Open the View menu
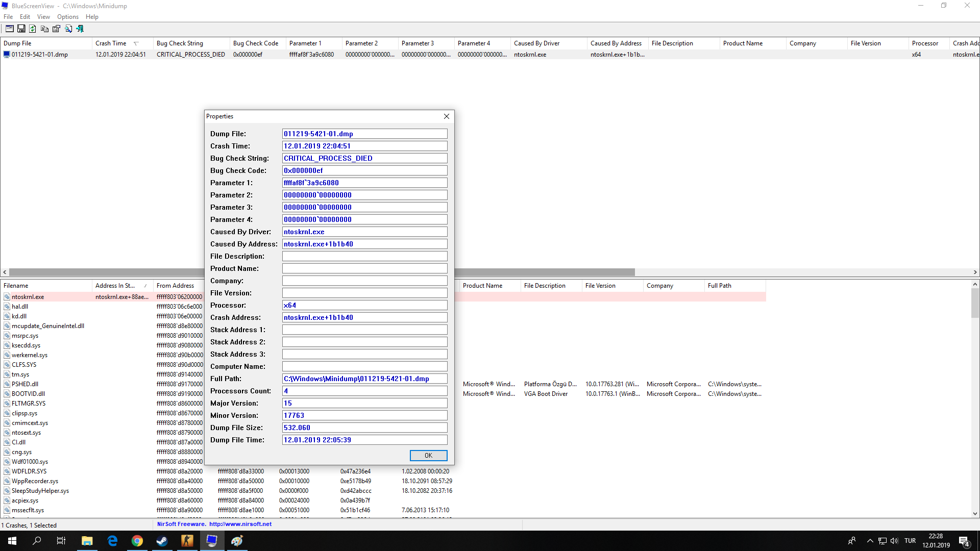 43,17
